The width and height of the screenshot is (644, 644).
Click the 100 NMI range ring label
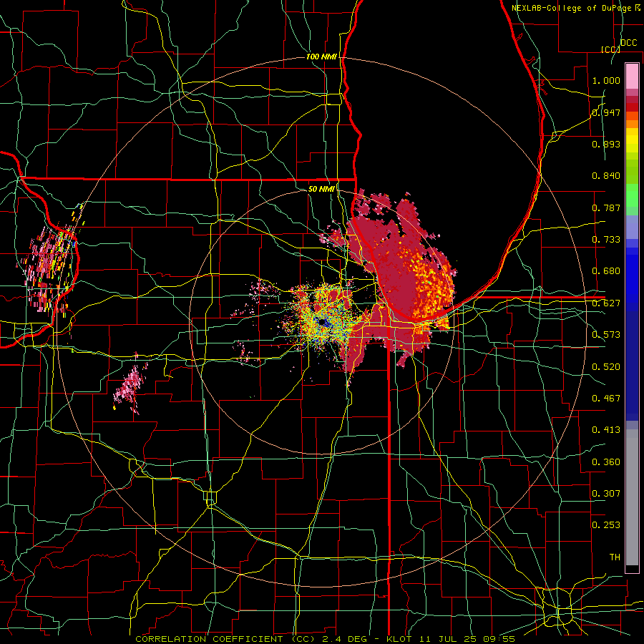coord(321,57)
